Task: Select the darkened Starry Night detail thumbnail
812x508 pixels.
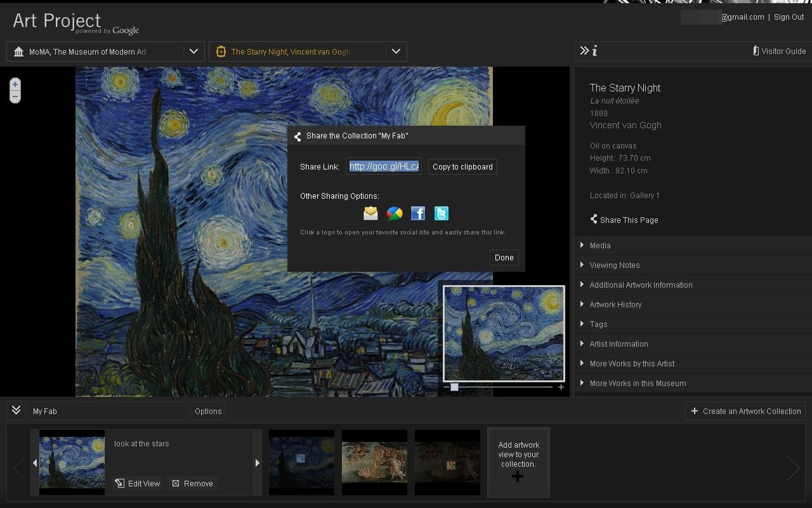Action: pos(301,462)
